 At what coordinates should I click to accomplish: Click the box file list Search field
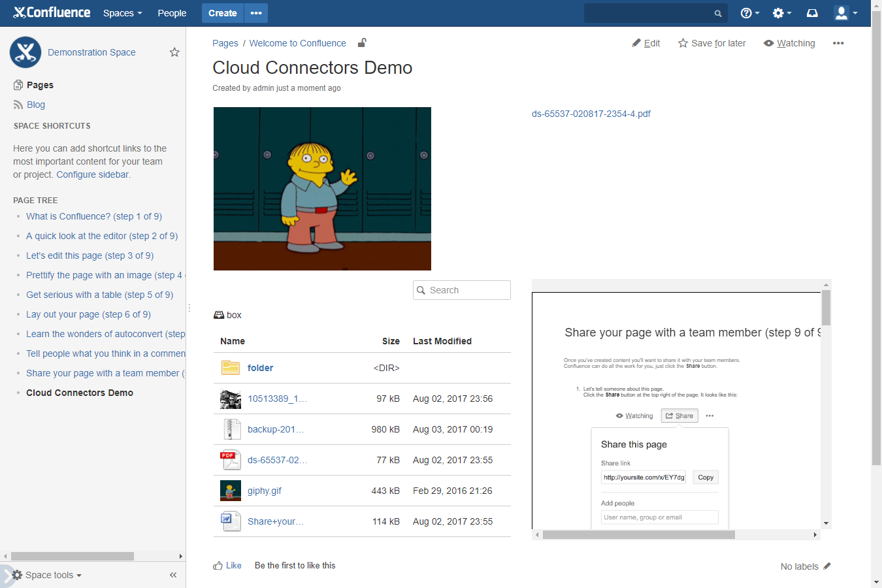[462, 290]
